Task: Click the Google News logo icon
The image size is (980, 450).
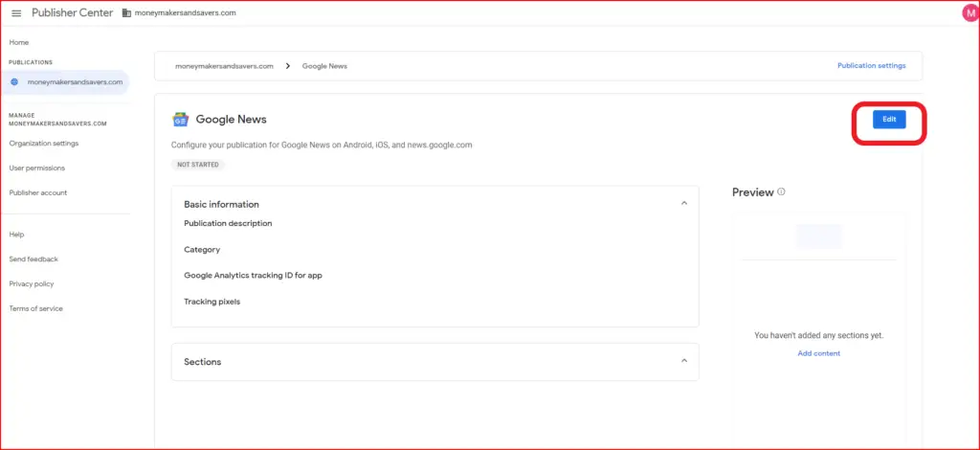Action: 181,120
